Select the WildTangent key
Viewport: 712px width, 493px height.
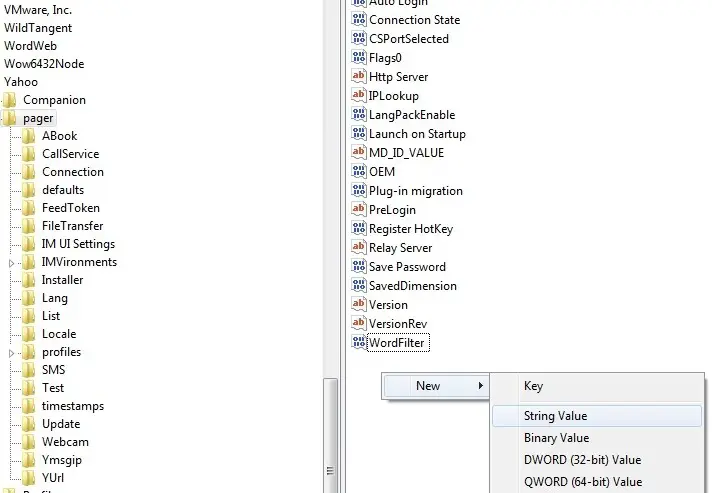pyautogui.click(x=38, y=28)
